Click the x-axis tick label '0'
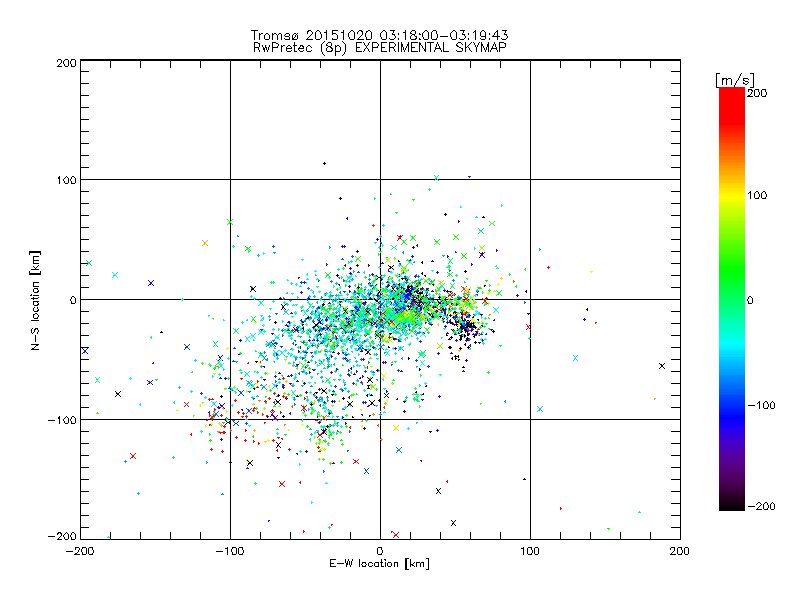 coord(380,552)
